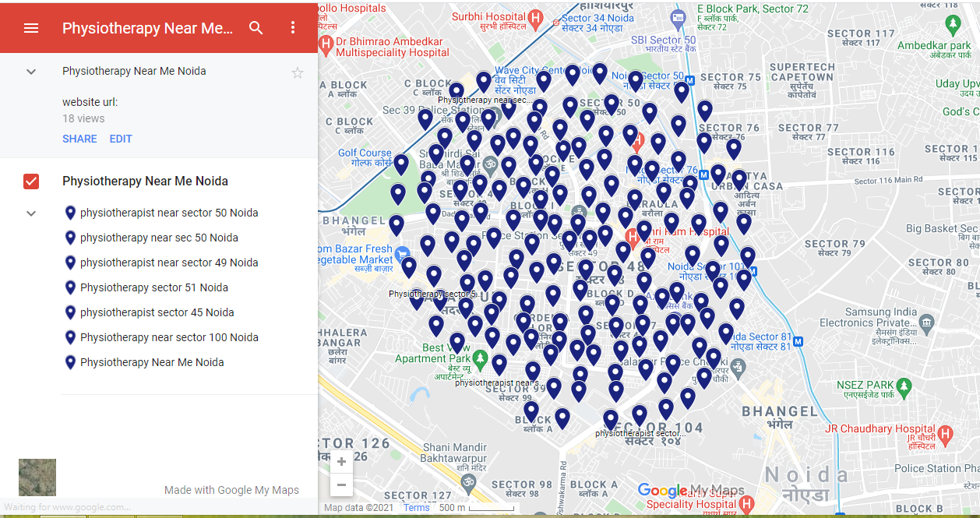Open the hamburger menu

point(31,27)
